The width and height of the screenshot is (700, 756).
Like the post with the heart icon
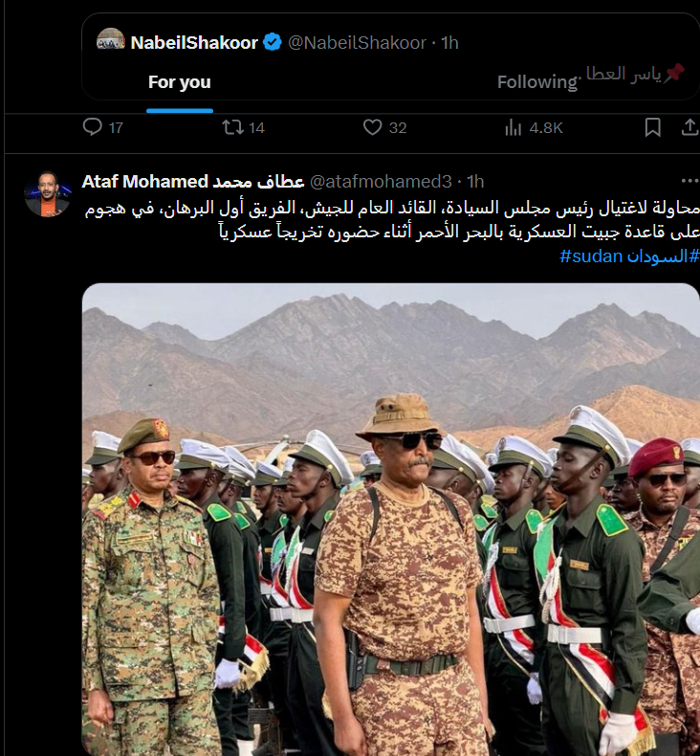[372, 127]
